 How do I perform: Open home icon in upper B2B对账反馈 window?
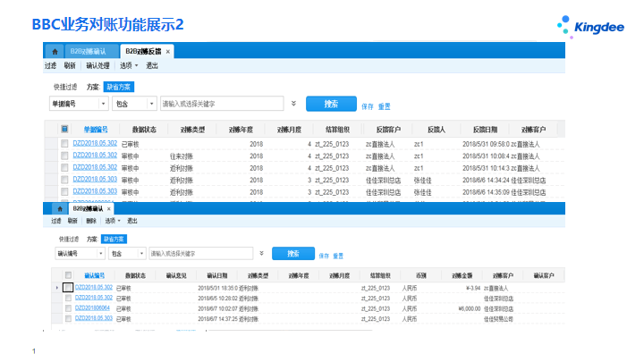[55, 51]
